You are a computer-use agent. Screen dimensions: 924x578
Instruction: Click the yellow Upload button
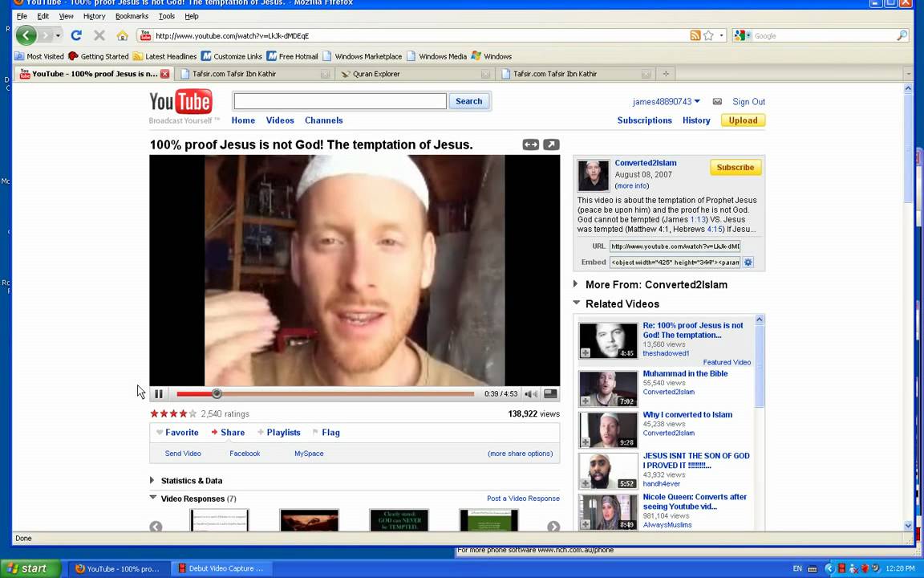coord(743,120)
